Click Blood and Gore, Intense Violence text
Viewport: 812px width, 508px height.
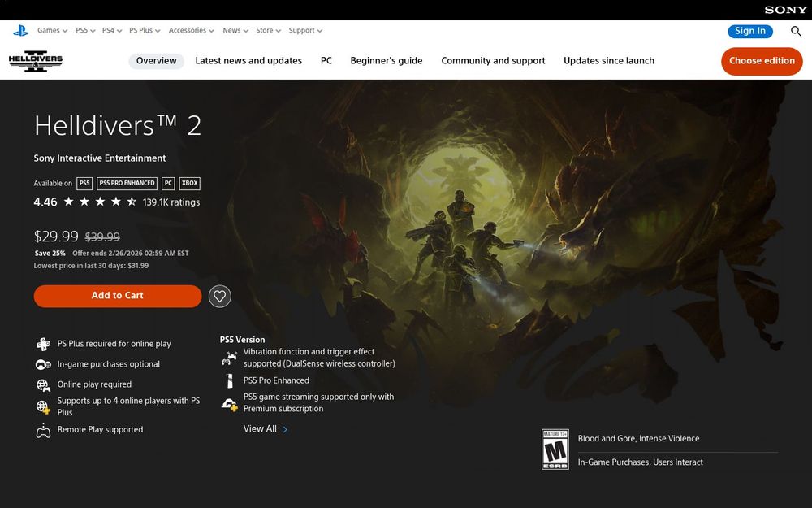tap(638, 439)
